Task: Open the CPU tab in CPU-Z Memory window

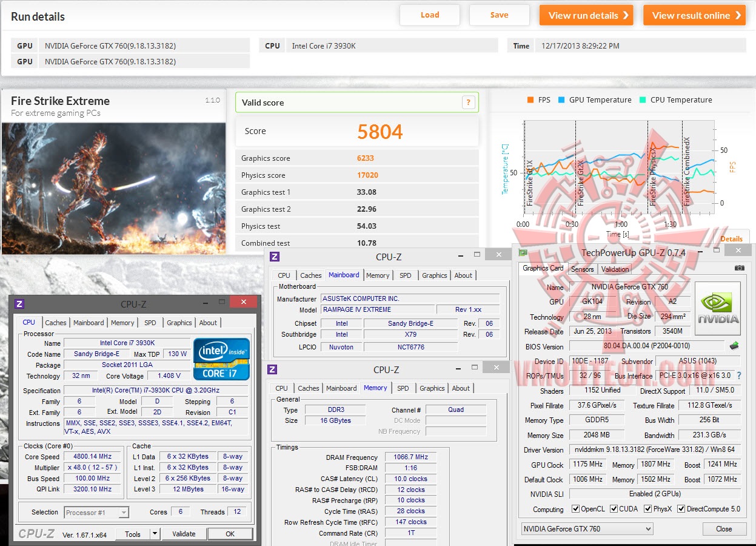Action: pyautogui.click(x=282, y=388)
